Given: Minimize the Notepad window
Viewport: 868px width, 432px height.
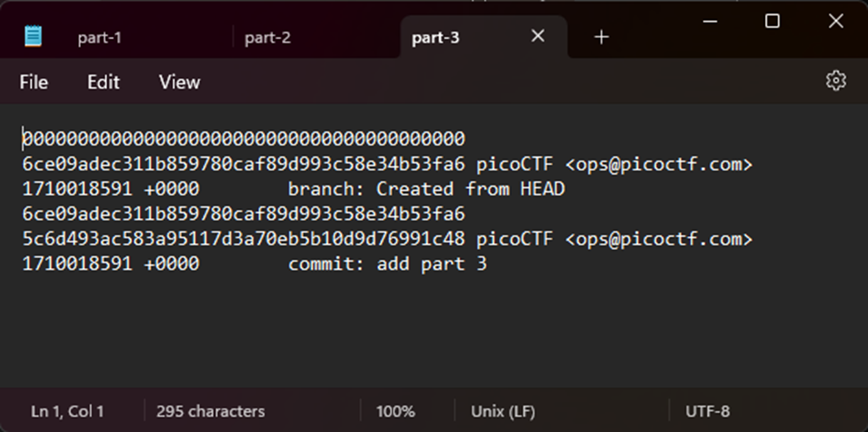Looking at the screenshot, I should [708, 21].
